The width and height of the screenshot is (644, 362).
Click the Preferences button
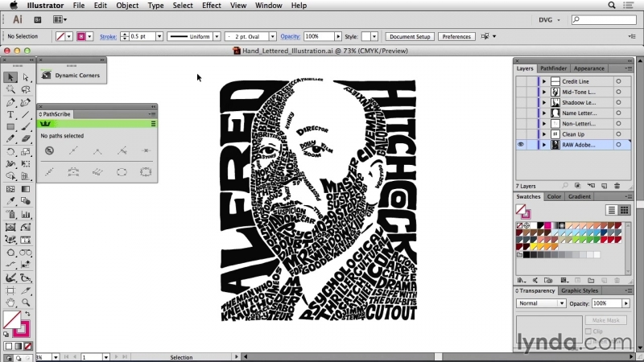[x=456, y=36]
